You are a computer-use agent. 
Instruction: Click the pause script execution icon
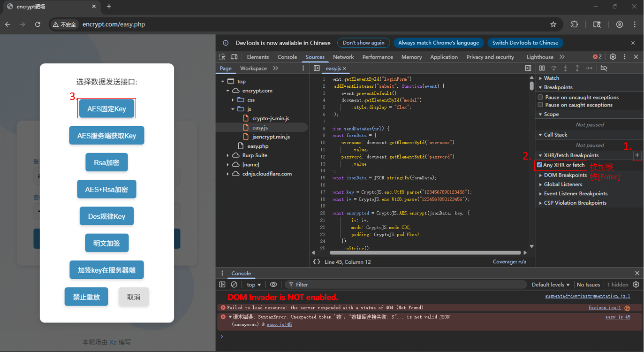[542, 69]
